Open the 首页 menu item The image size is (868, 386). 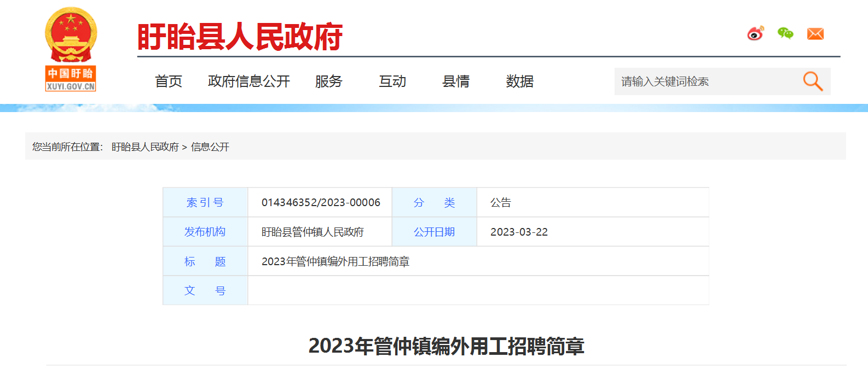tap(169, 81)
